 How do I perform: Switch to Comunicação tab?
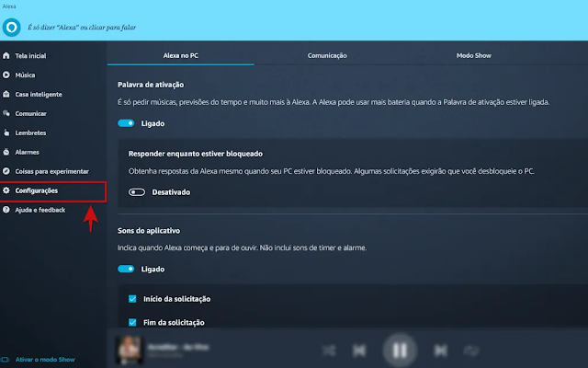(x=327, y=55)
